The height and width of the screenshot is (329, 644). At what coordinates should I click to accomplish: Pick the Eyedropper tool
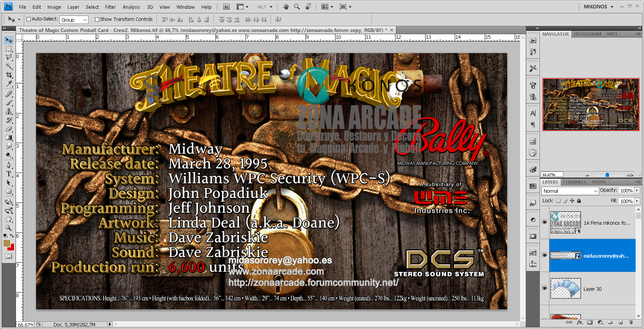tap(9, 84)
